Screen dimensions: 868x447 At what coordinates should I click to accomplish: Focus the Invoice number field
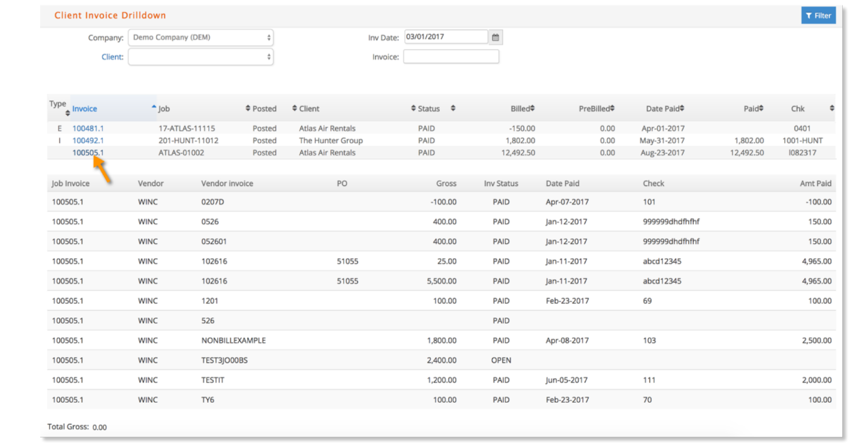[x=451, y=57]
